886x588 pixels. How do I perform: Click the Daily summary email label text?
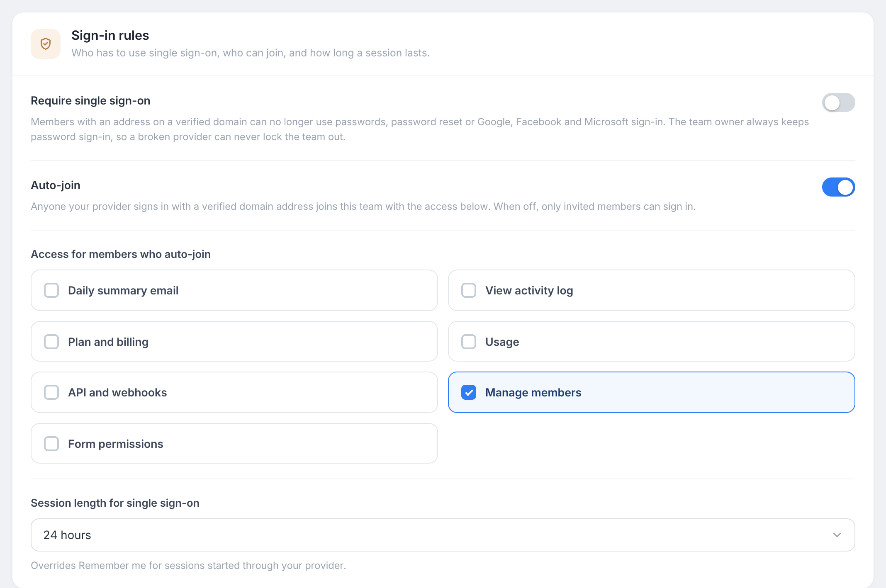coord(123,291)
